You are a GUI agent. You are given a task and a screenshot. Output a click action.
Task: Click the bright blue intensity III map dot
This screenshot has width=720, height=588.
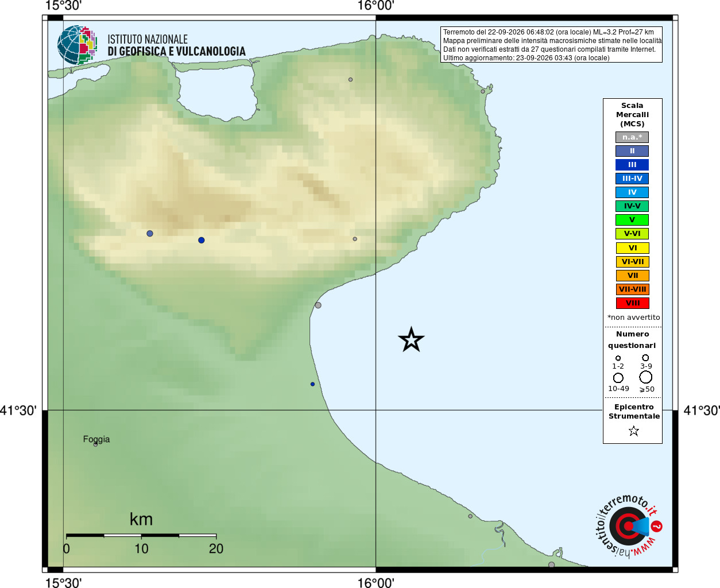[202, 240]
